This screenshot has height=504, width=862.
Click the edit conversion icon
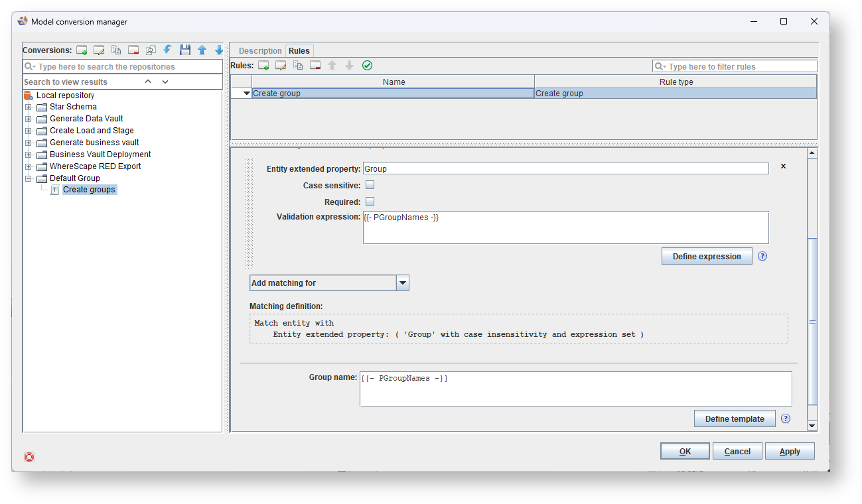(99, 50)
